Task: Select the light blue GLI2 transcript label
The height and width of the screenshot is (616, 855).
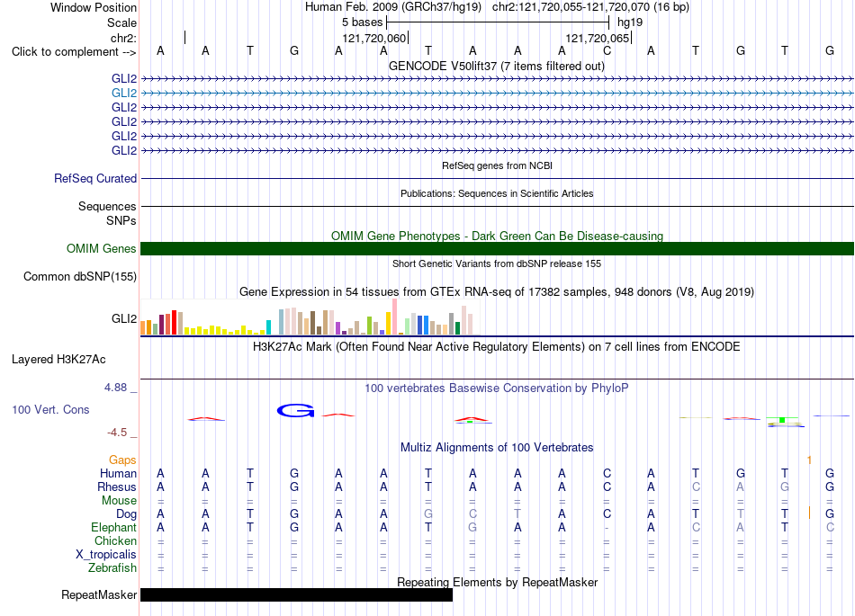Action: click(124, 94)
